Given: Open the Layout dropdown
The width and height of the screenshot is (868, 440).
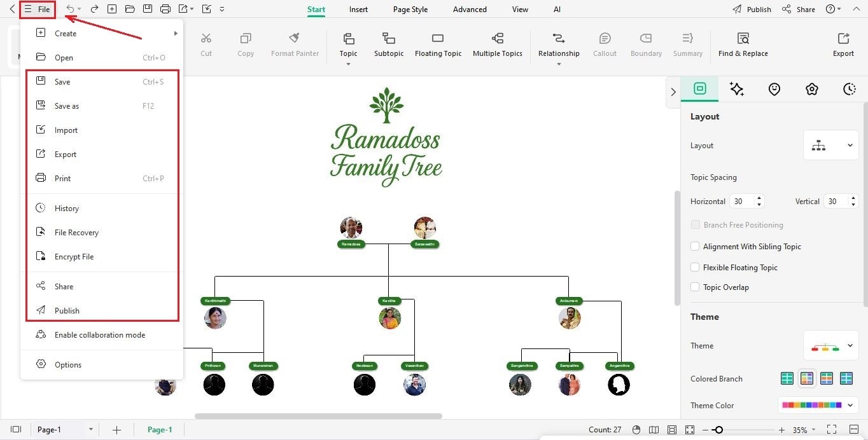Looking at the screenshot, I should pos(831,146).
